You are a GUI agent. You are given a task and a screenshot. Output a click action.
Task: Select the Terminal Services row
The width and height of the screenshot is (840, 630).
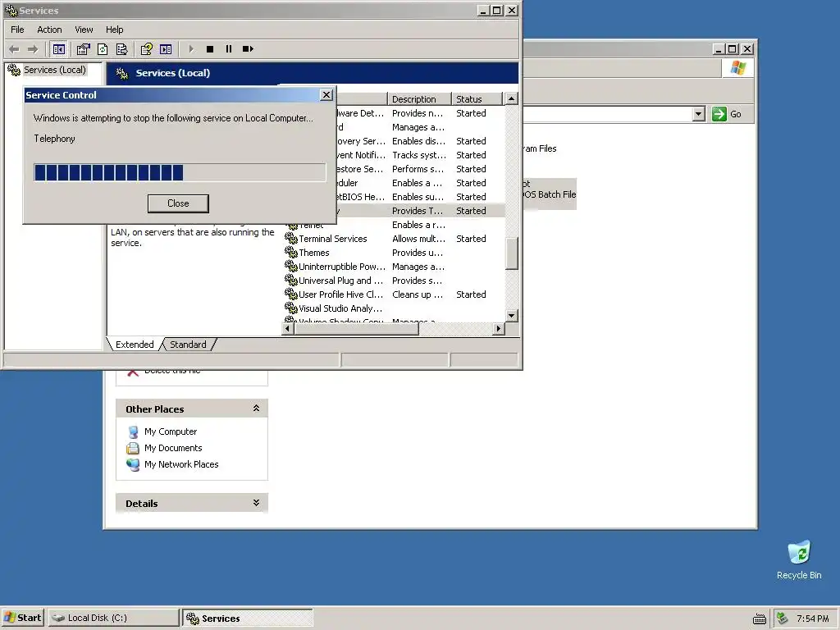[394, 239]
